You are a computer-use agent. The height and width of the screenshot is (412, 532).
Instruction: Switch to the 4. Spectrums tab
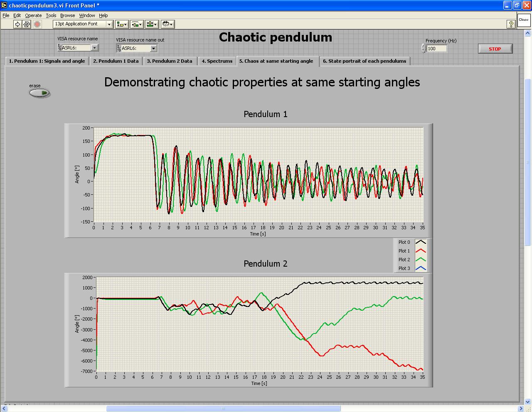pos(217,61)
